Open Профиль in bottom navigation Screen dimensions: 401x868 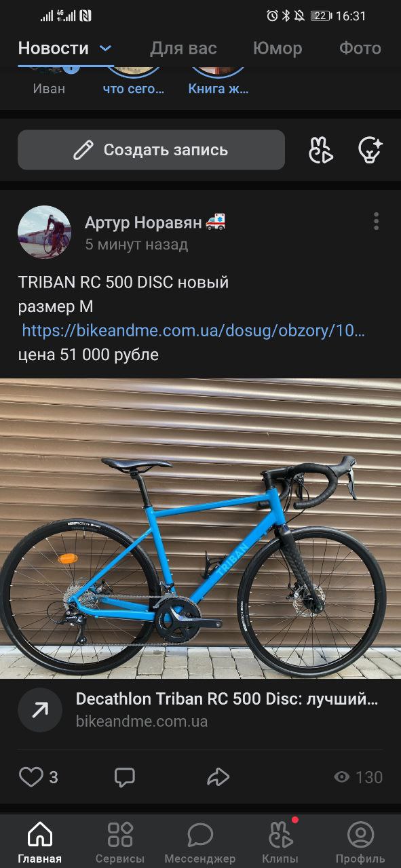360,842
